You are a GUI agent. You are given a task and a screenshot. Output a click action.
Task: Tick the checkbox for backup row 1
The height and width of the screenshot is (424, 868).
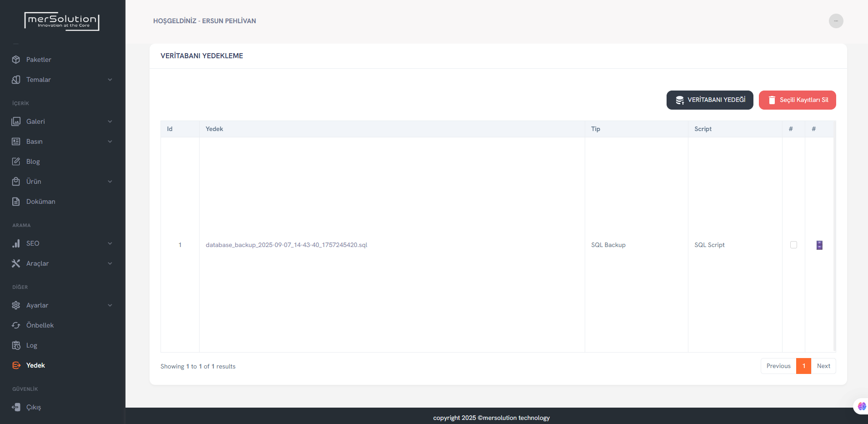pos(793,245)
